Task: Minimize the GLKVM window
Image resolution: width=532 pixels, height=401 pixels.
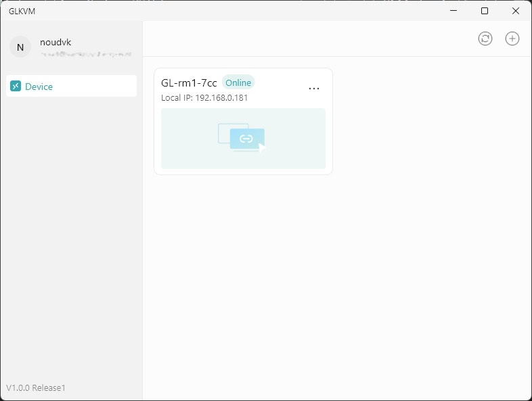Action: pyautogui.click(x=453, y=10)
